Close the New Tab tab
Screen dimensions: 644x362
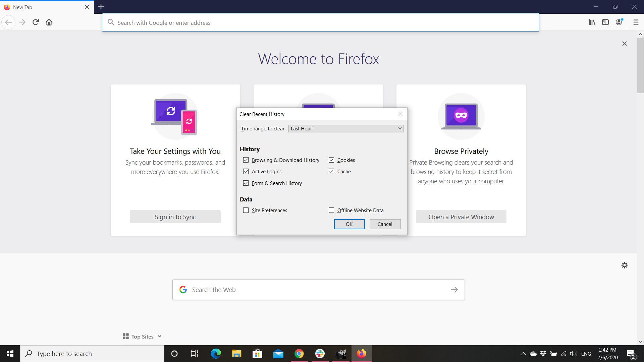[87, 7]
